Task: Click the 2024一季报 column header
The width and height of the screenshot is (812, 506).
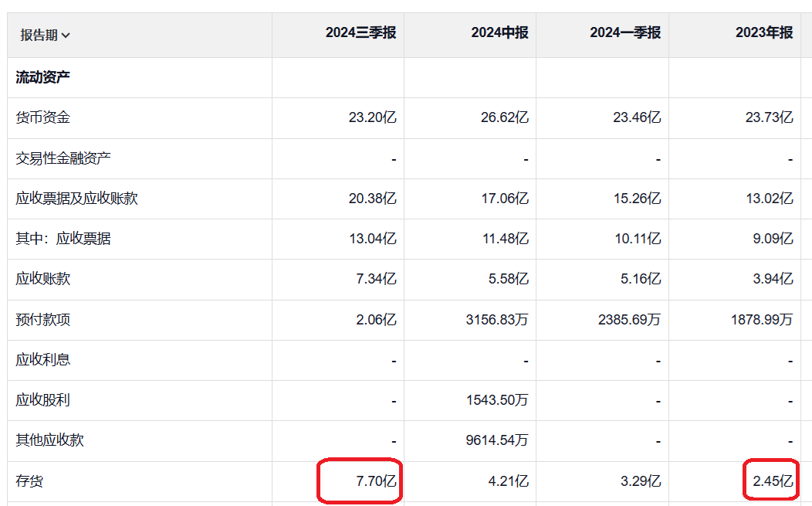Action: click(625, 33)
